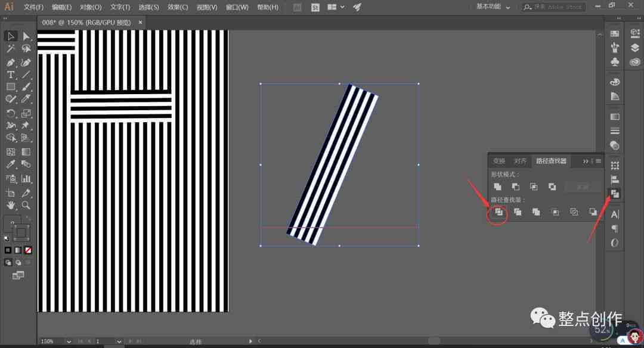Click the Crop pathfinder button
This screenshot has height=348, width=644.
click(555, 212)
